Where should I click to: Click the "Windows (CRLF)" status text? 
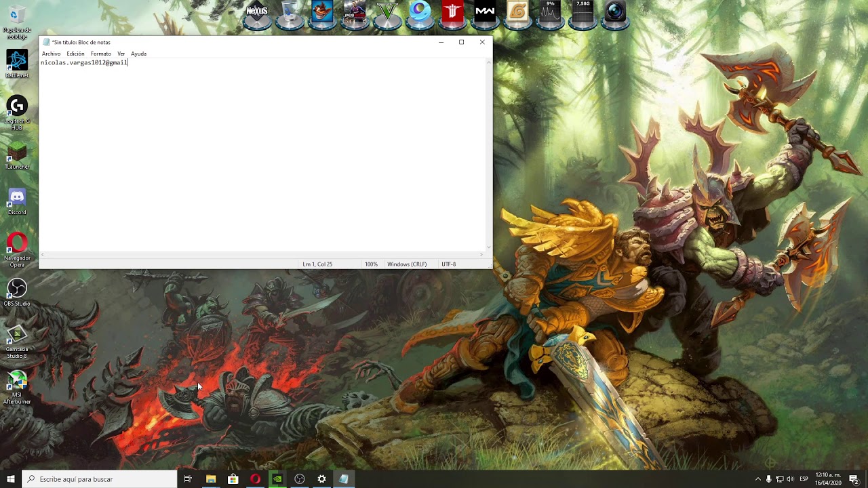[x=407, y=264]
